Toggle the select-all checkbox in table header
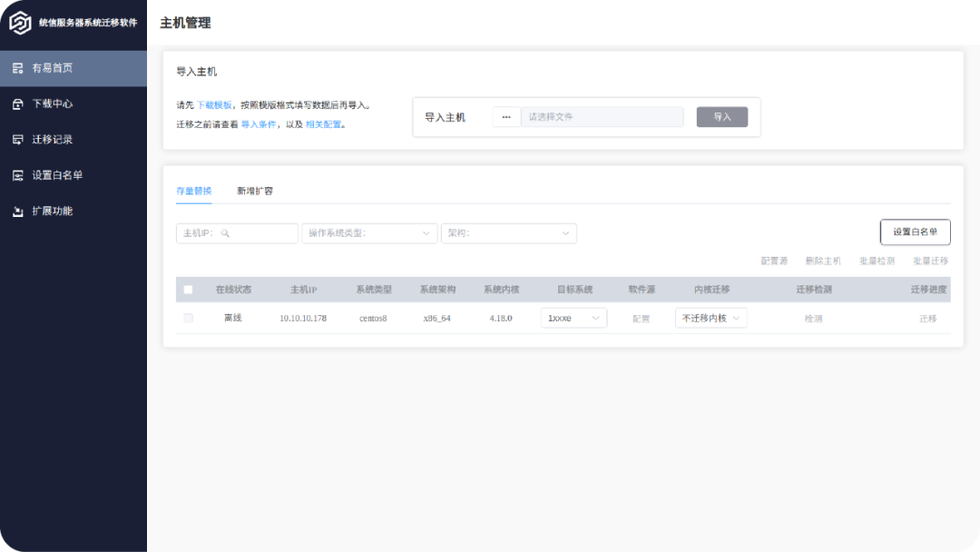 tap(188, 290)
